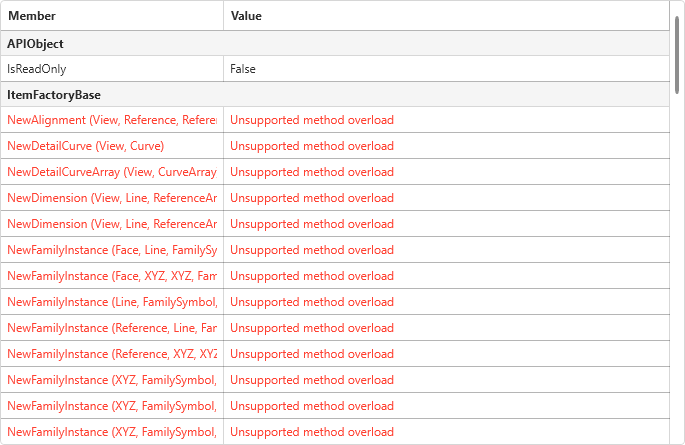This screenshot has width=685, height=445.
Task: Collapse the ItemFactoryBase group header
Action: coord(54,95)
